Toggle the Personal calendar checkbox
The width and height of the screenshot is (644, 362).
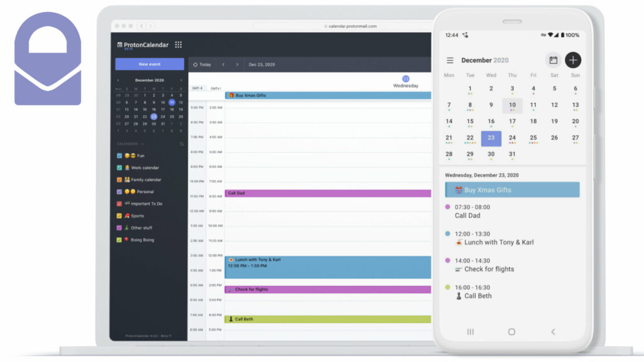tap(119, 192)
